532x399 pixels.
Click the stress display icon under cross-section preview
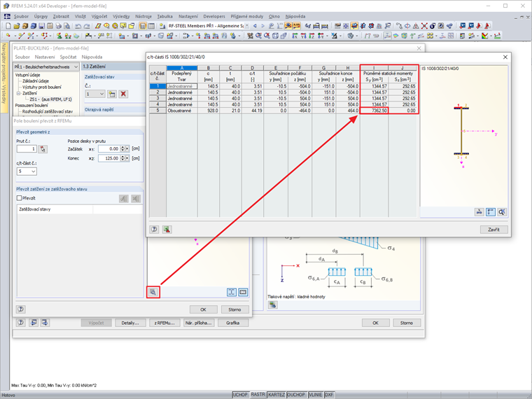(479, 212)
